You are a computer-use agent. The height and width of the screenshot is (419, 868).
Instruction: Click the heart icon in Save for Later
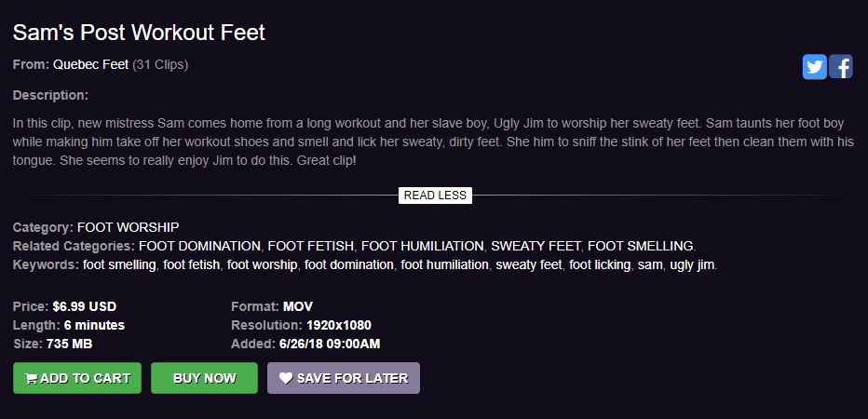click(286, 378)
